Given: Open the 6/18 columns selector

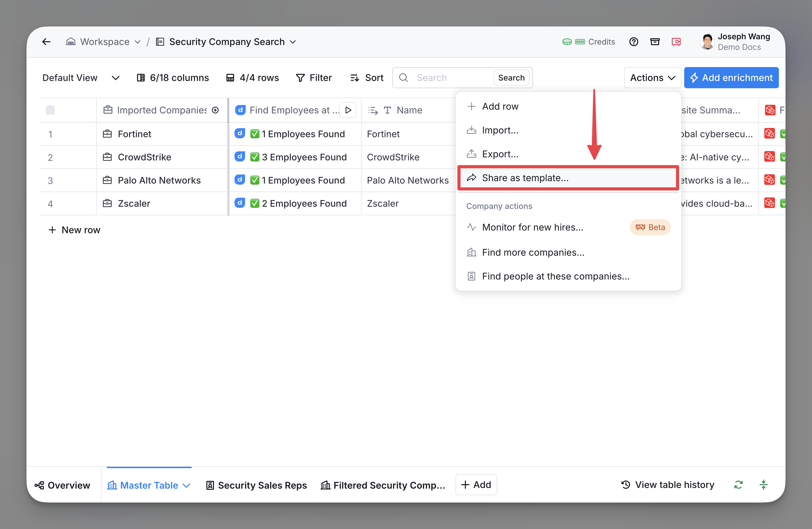Looking at the screenshot, I should [x=173, y=78].
